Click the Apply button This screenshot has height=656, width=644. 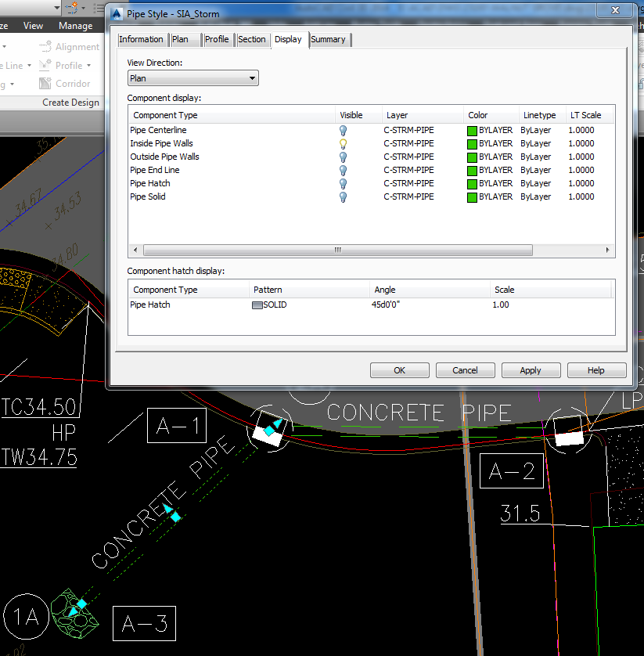coord(531,370)
